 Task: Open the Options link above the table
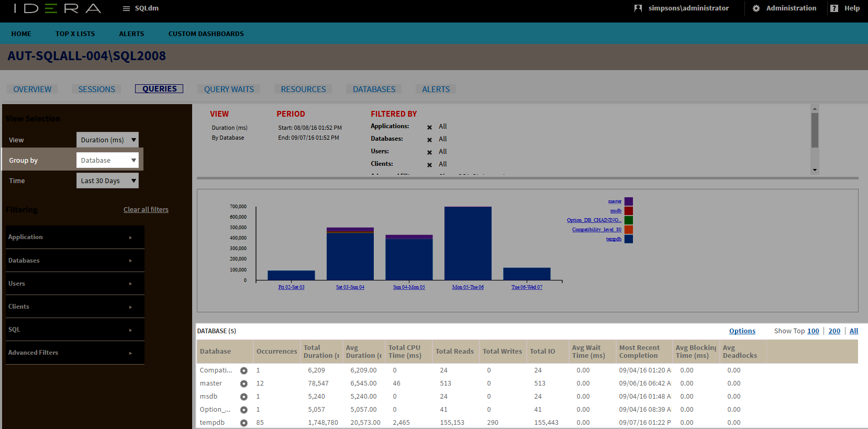[742, 331]
